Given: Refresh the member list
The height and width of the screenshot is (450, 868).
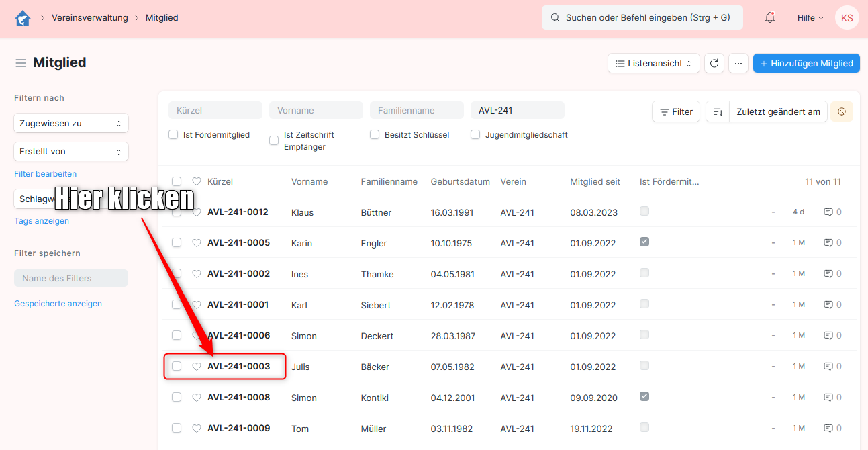Looking at the screenshot, I should point(714,63).
